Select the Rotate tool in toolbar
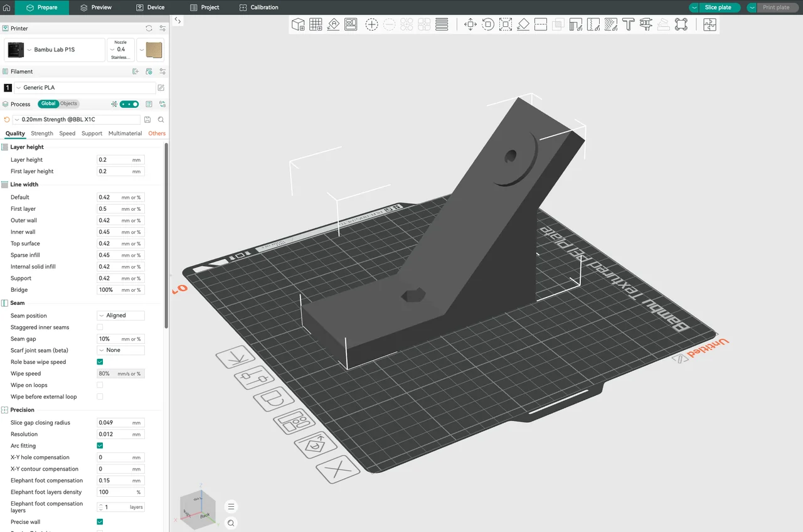This screenshot has height=532, width=803. point(487,24)
